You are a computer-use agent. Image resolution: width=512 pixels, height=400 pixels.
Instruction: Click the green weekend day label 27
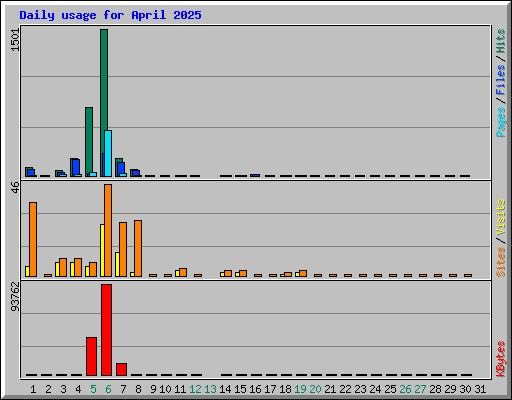420,389
